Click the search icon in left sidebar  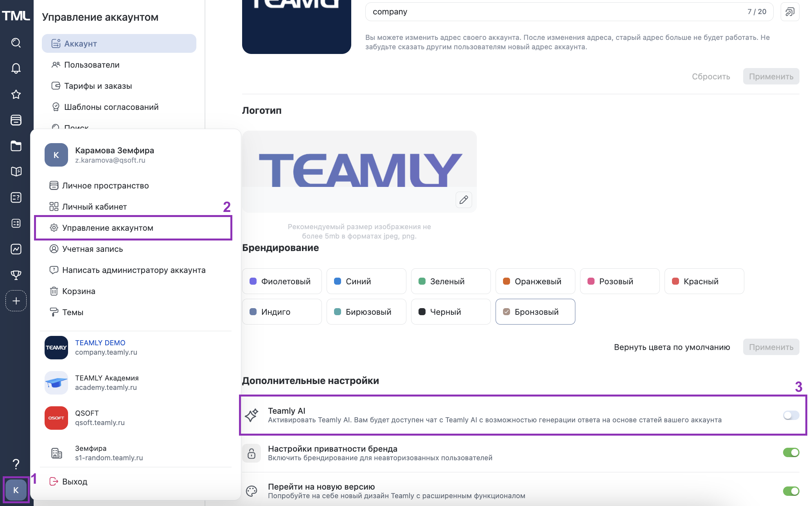pyautogui.click(x=16, y=43)
